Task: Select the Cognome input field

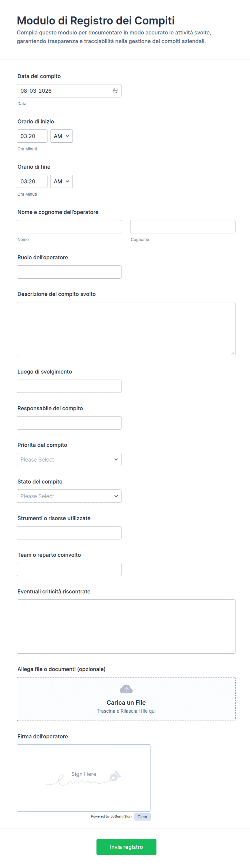Action: point(183,227)
